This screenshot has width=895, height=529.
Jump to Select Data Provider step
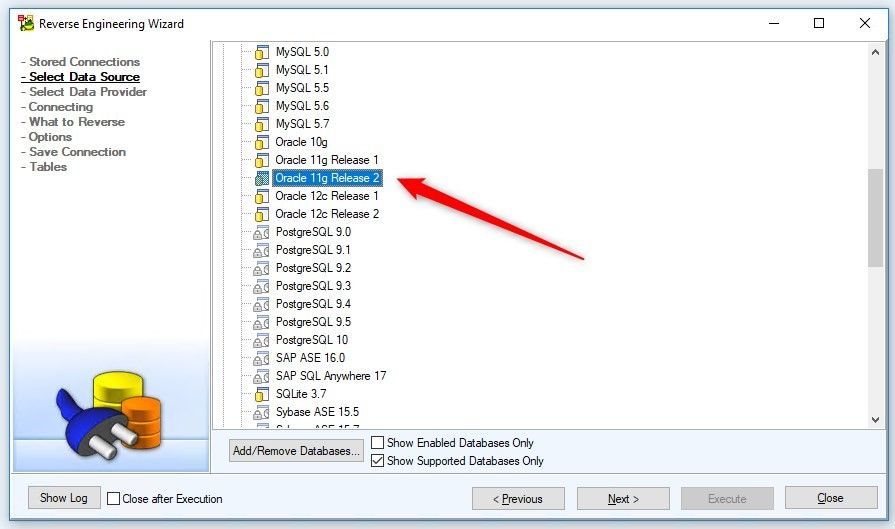point(87,92)
